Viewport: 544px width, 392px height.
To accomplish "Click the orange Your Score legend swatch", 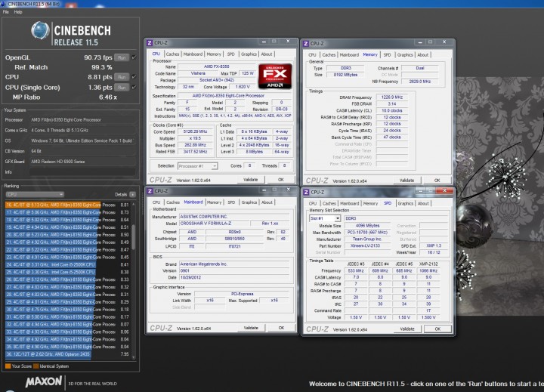I will coord(8,366).
